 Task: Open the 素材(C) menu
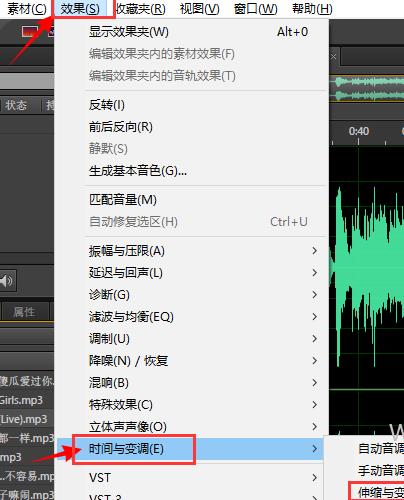27,9
